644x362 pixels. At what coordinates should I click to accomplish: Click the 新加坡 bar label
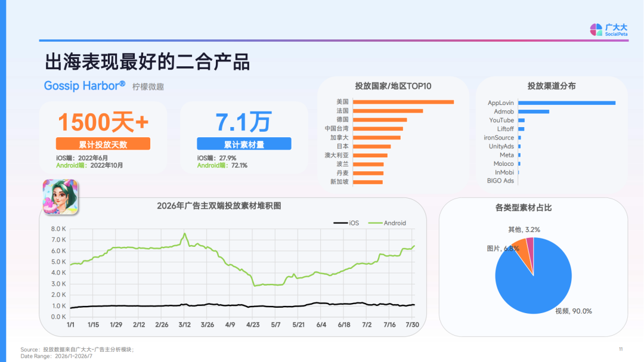pos(339,182)
